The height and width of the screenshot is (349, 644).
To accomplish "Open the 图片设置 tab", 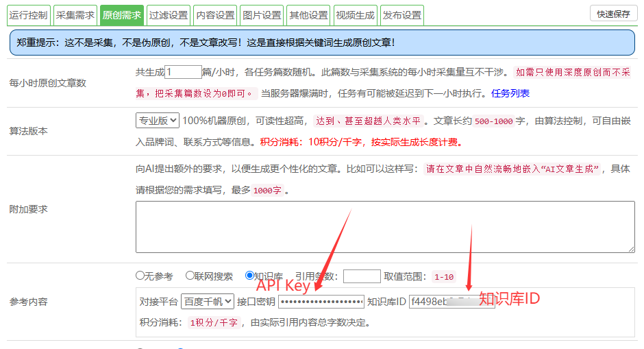I will point(262,14).
